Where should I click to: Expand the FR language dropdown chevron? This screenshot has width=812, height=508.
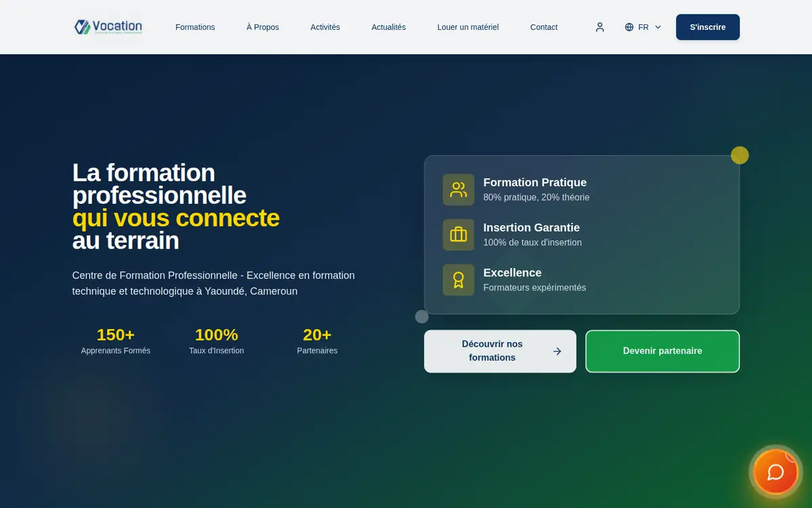tap(658, 27)
